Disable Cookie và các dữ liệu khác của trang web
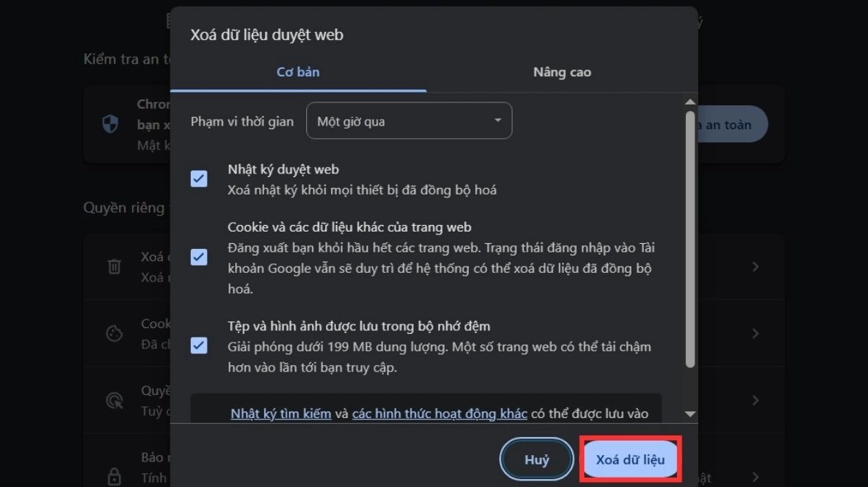 [x=198, y=257]
